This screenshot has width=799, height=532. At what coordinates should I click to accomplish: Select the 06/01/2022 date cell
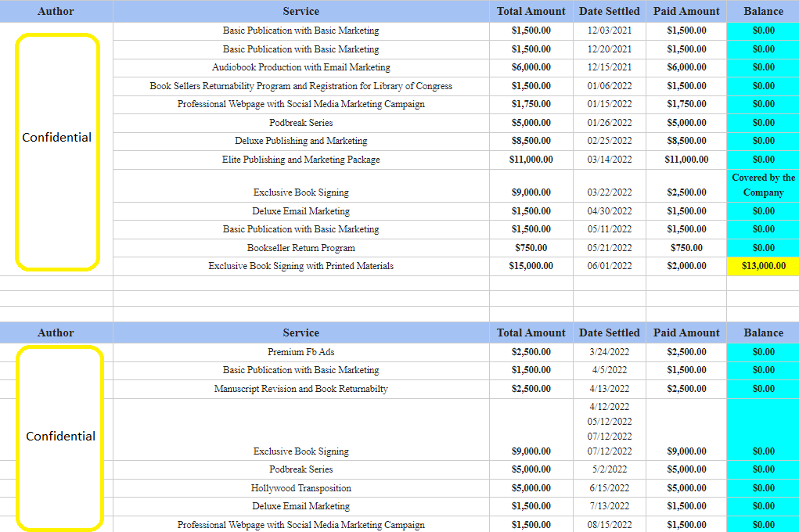(x=610, y=266)
